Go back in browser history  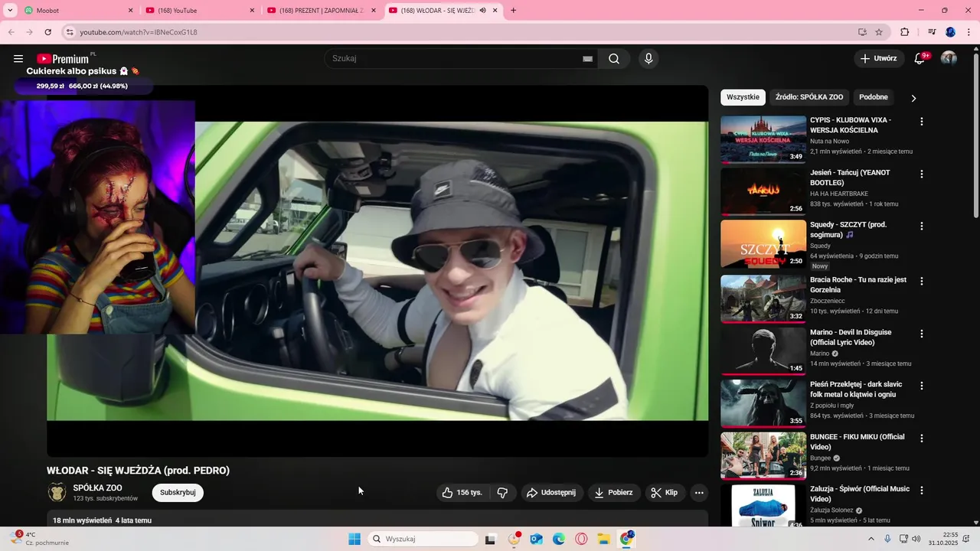pos(11,32)
